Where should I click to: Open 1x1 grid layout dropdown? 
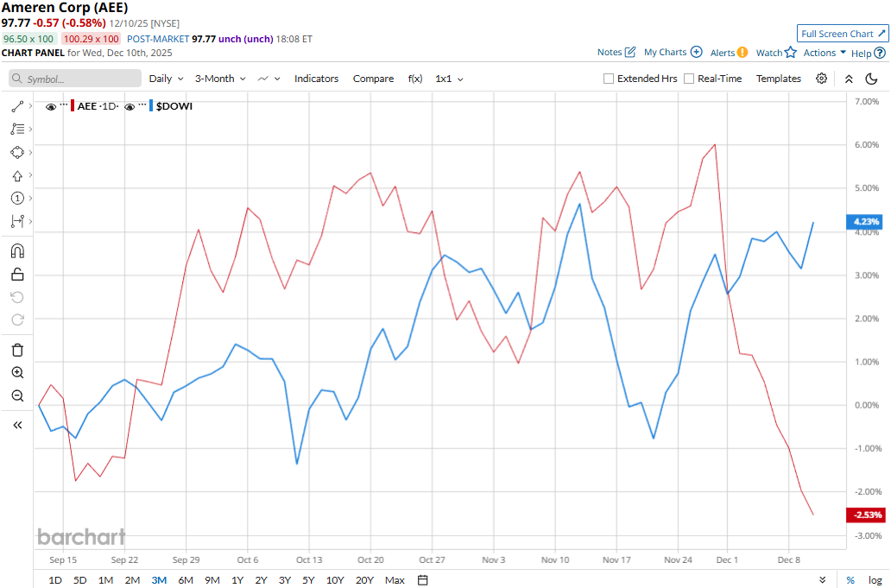[449, 79]
